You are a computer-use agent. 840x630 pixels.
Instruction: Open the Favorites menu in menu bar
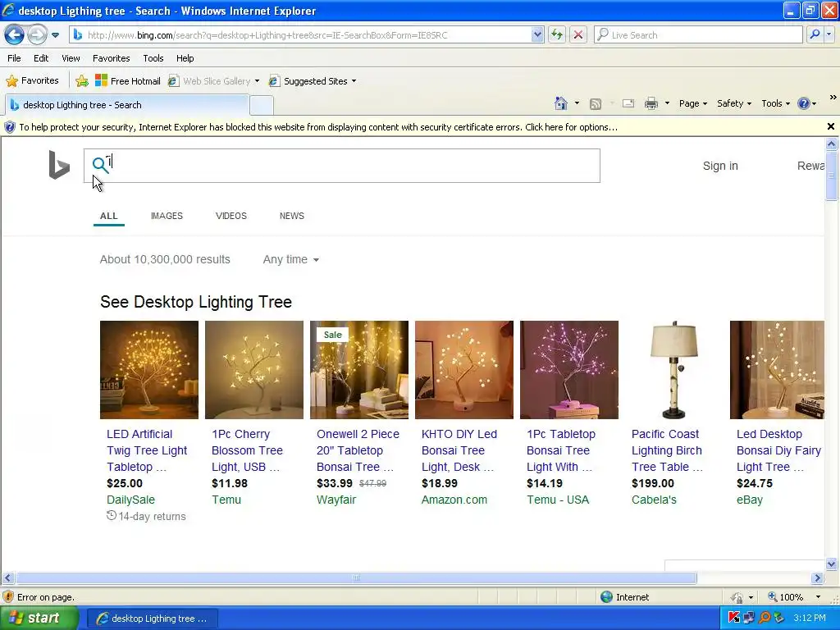[111, 58]
